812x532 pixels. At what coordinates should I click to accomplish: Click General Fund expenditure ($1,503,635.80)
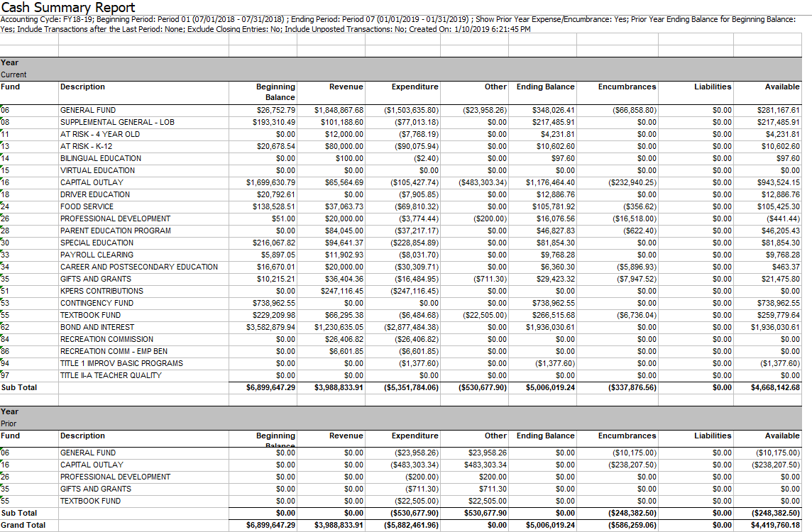point(411,110)
